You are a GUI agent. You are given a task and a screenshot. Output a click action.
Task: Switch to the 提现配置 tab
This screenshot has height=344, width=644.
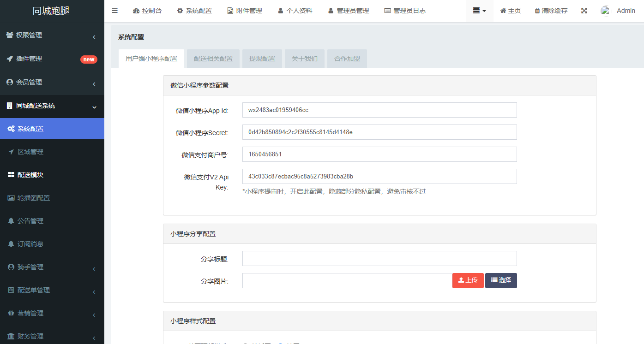point(262,59)
